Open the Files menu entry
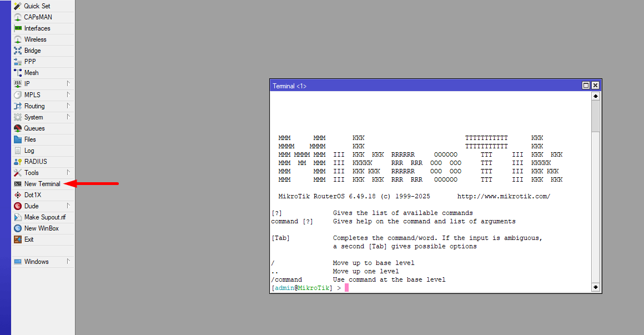The image size is (644, 335). pos(43,139)
